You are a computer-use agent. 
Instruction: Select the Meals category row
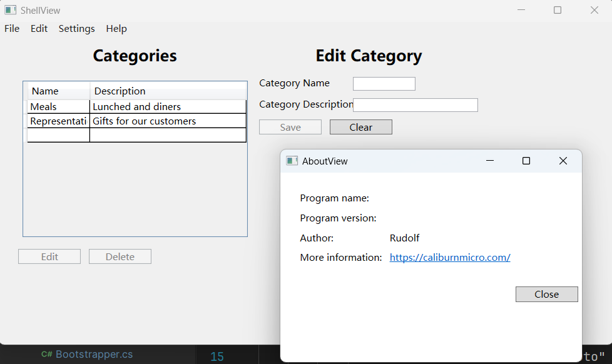[58, 106]
